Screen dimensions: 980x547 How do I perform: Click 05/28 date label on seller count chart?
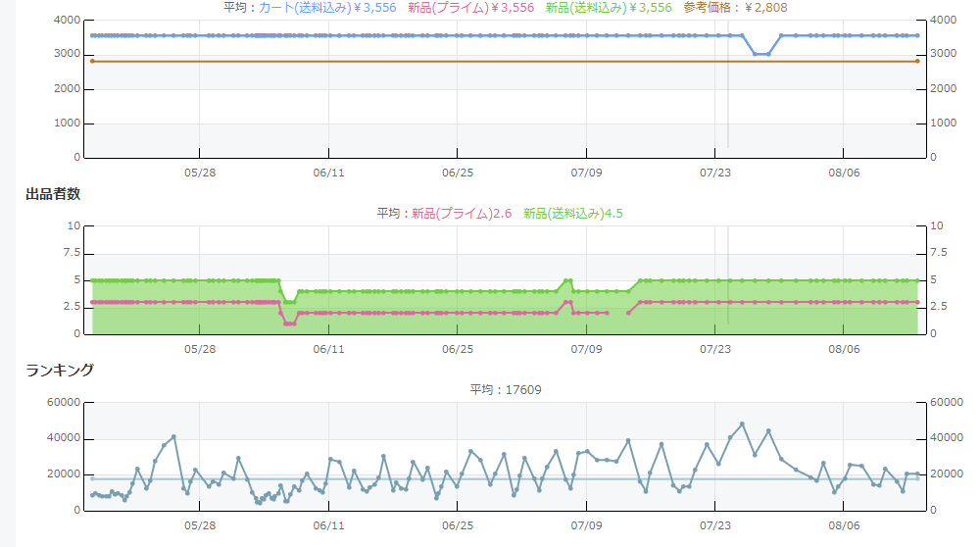[199, 348]
